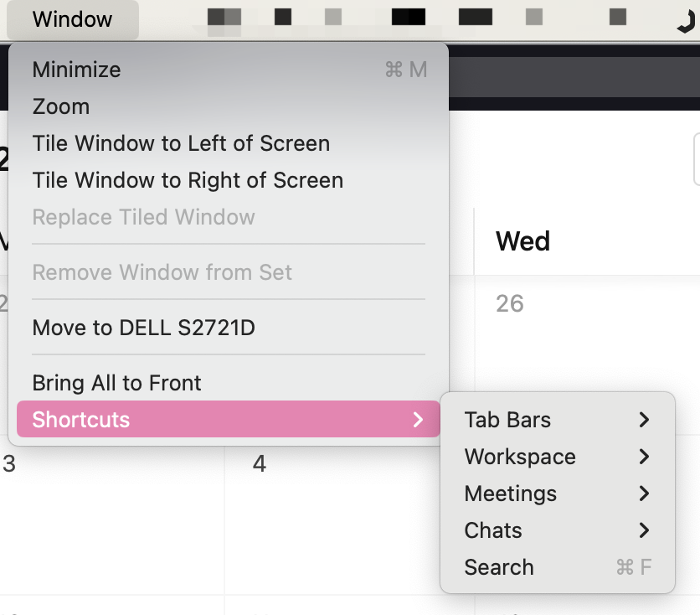The width and height of the screenshot is (700, 615).
Task: Select the Zoom menu item
Action: tap(61, 106)
